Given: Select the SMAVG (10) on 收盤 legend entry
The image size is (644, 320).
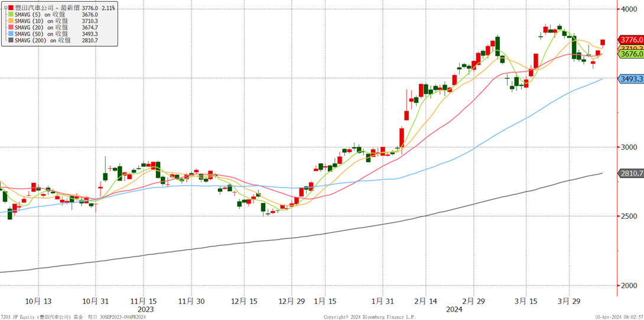Looking at the screenshot, I should coord(41,21).
